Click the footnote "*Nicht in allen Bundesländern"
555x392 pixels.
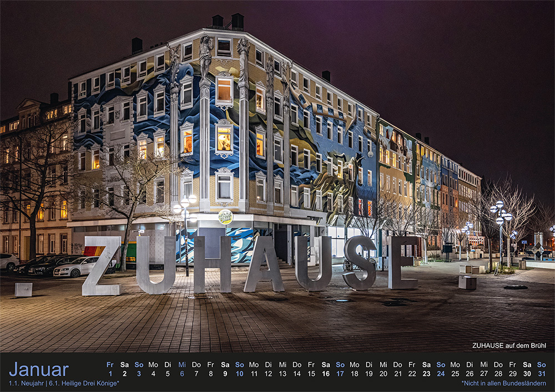point(504,383)
